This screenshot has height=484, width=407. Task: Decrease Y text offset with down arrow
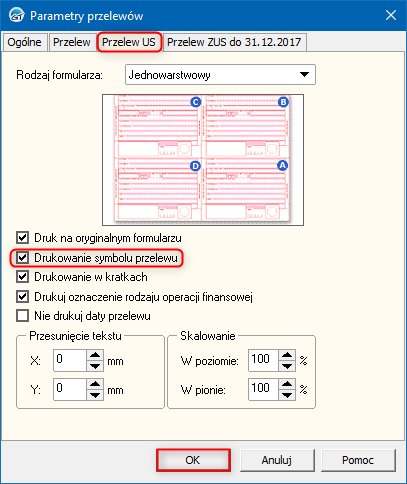[x=95, y=395]
